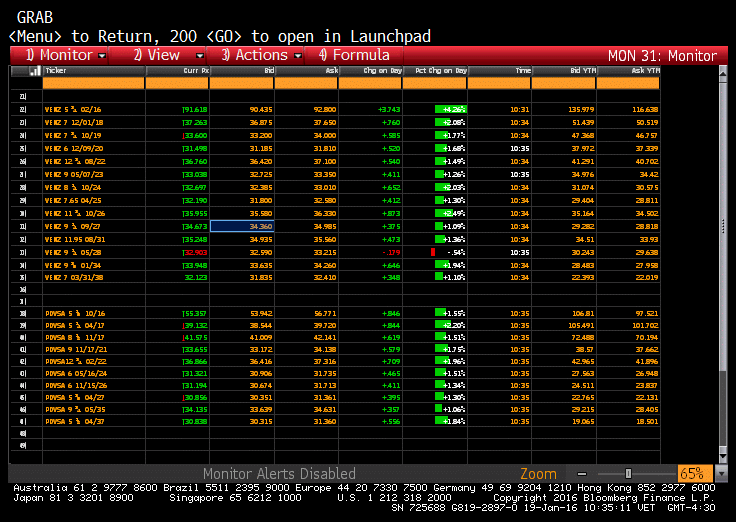Click the negative change value -.179
This screenshot has width=736, height=522.
(391, 253)
